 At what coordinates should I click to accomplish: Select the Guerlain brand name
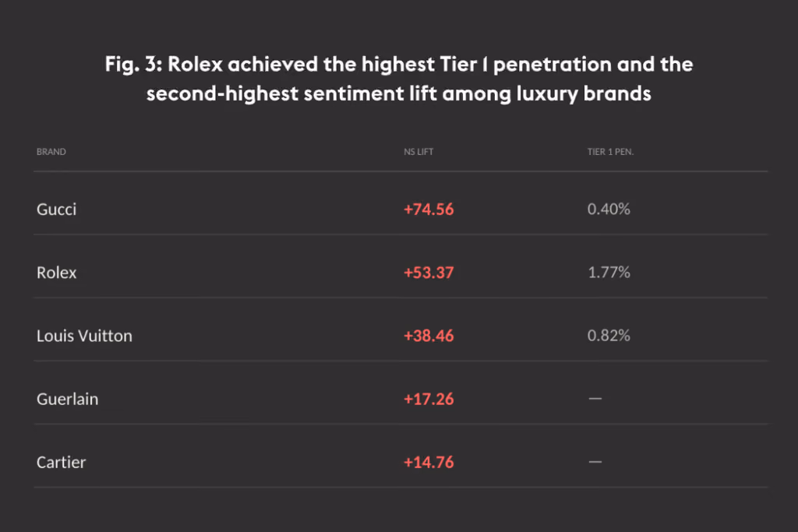(x=67, y=399)
